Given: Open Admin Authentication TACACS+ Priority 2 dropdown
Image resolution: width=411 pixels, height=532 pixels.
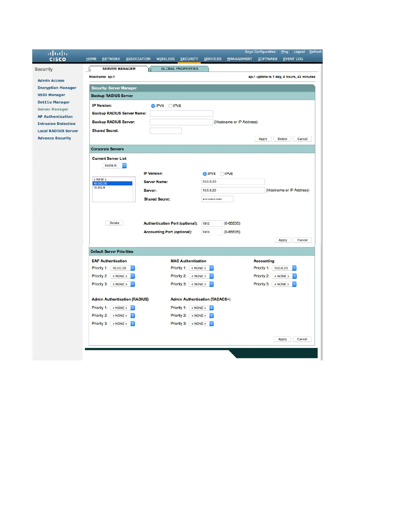Looking at the screenshot, I should tap(201, 316).
